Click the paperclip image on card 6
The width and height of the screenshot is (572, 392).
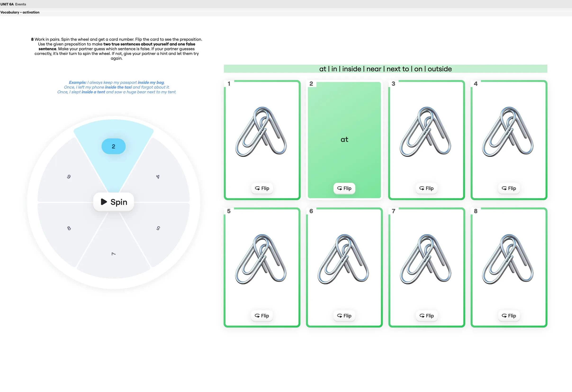(343, 259)
